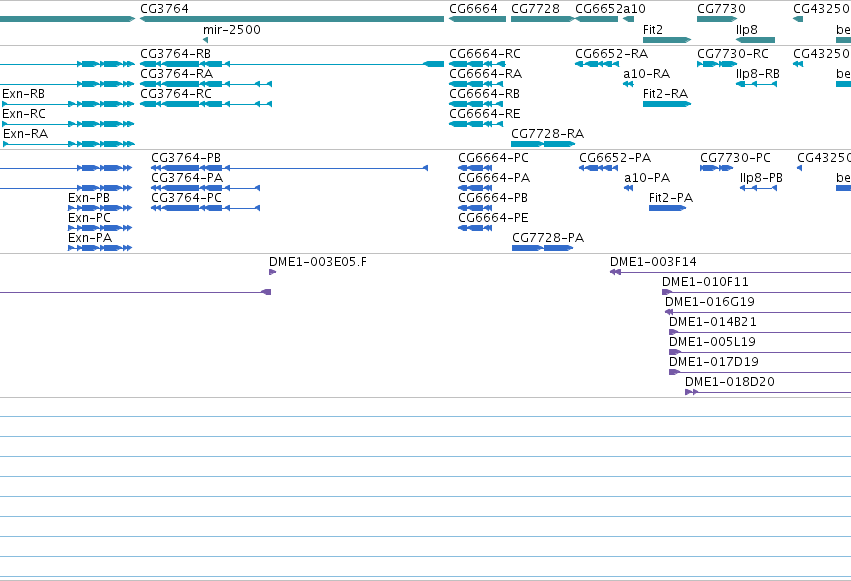The image size is (851, 581).
Task: Select the CG6664 gene label
Action: click(473, 9)
